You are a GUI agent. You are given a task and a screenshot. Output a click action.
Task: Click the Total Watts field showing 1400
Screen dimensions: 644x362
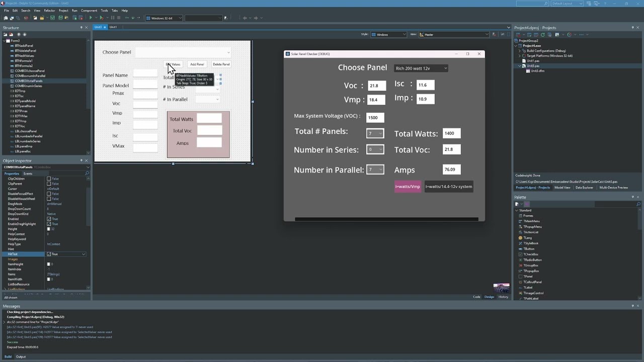451,133
